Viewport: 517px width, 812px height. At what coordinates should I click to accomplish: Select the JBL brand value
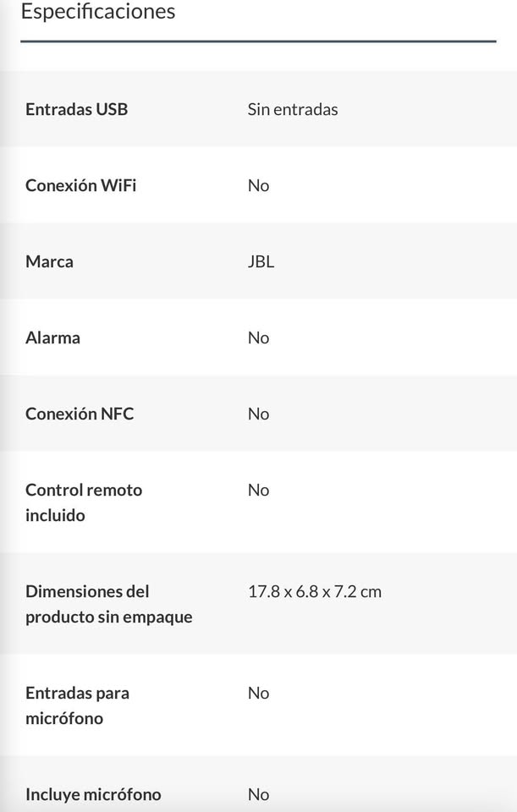pos(261,261)
